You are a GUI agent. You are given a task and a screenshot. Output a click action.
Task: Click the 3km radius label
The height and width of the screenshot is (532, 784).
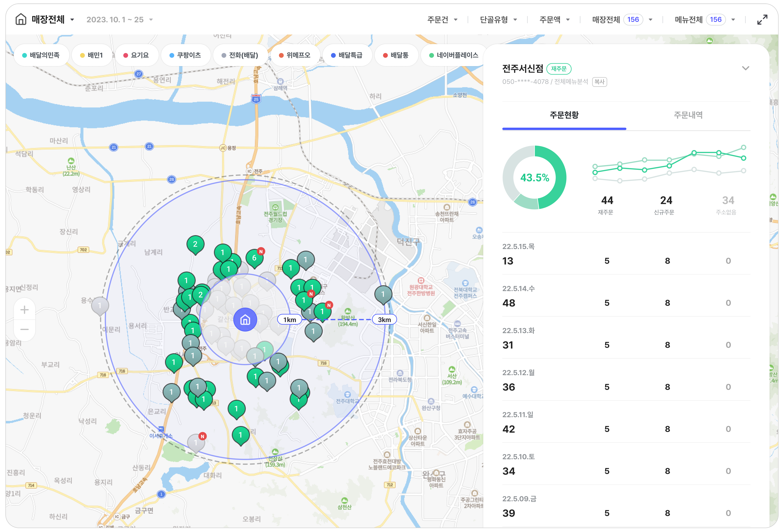click(x=384, y=319)
